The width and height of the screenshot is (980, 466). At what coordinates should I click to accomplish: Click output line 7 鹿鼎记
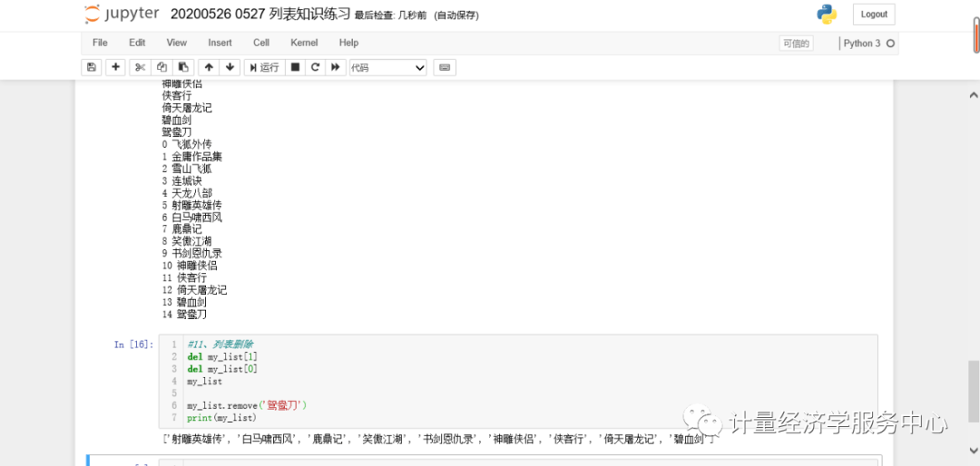click(181, 229)
